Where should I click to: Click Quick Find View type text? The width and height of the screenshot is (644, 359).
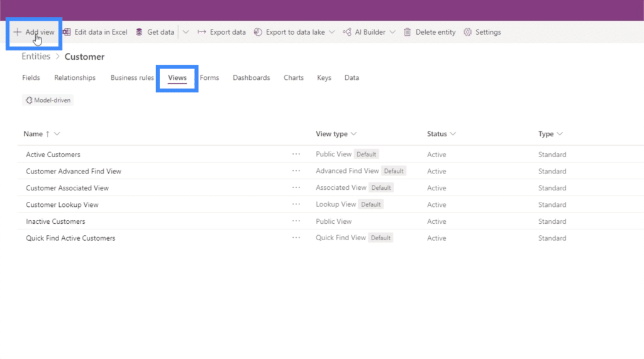(340, 238)
